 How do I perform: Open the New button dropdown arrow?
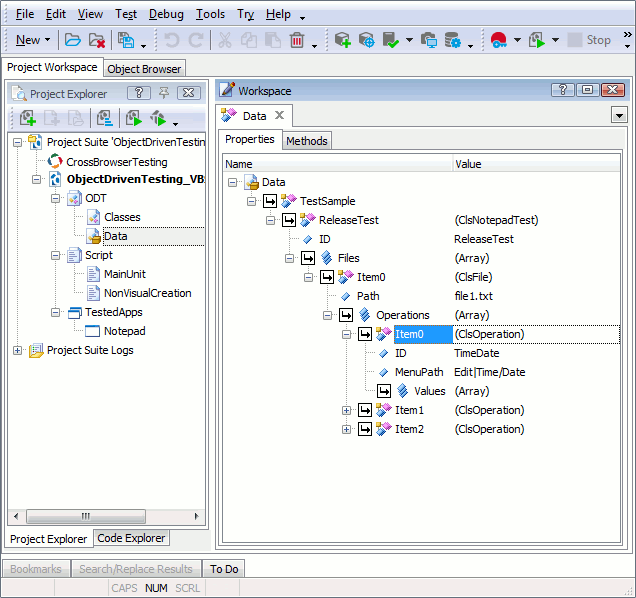47,40
